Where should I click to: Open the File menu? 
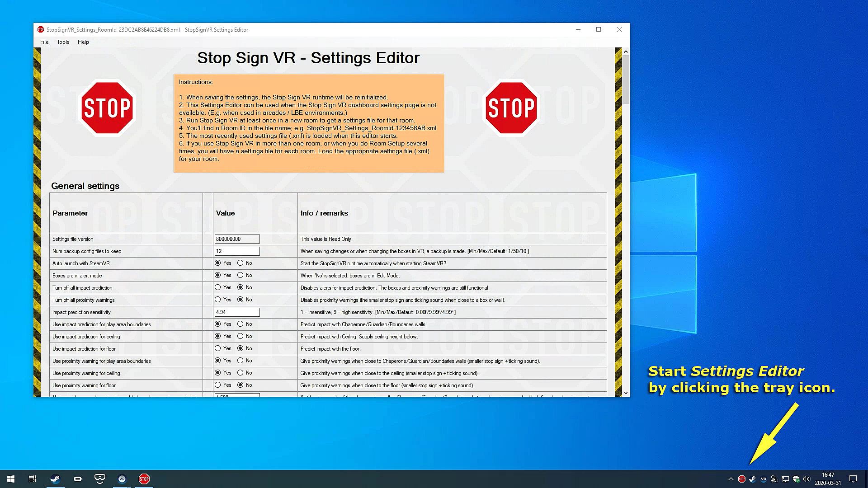(44, 42)
